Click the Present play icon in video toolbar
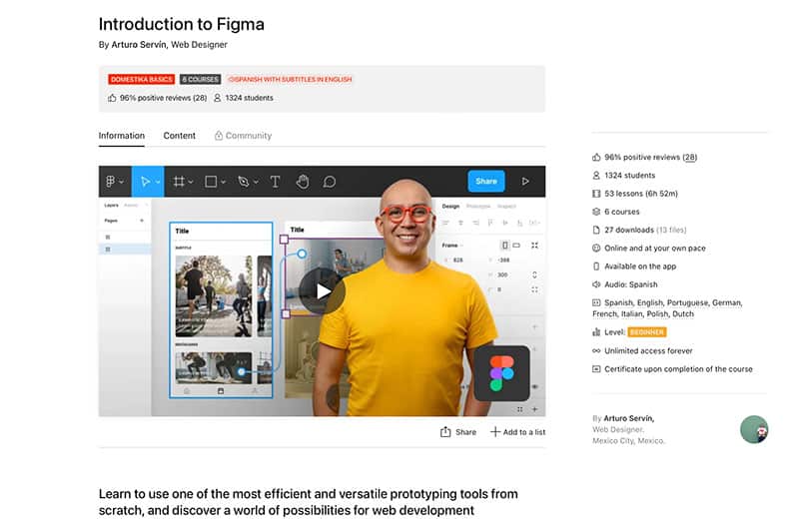 525,182
